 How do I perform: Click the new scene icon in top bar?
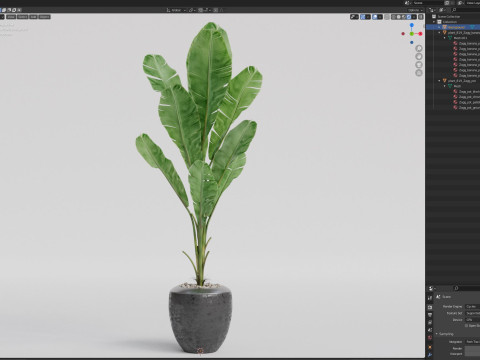[x=447, y=3]
